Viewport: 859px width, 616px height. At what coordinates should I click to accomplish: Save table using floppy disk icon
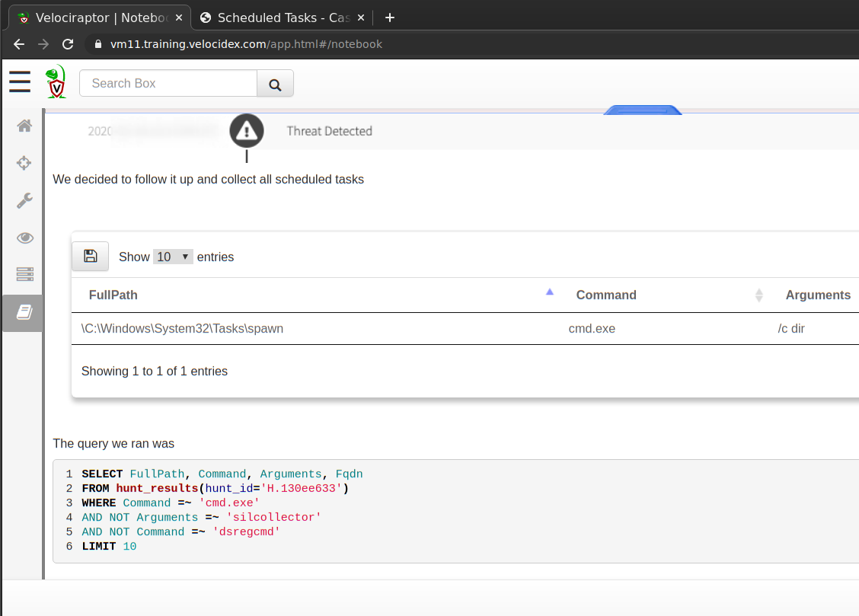[x=90, y=257]
